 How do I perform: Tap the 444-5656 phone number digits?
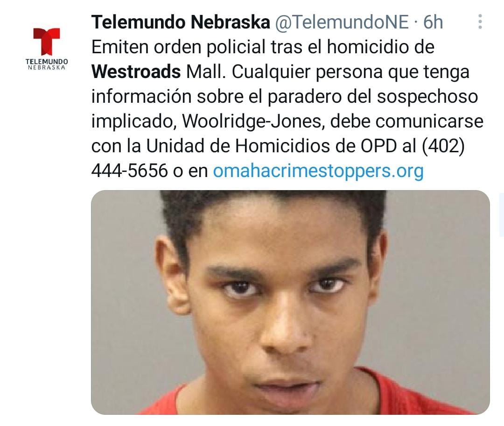tap(130, 170)
